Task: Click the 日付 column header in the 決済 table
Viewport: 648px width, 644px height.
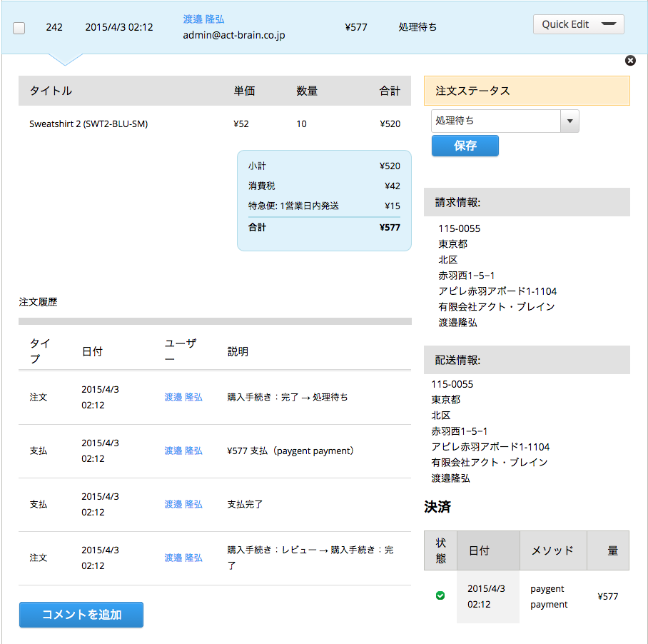Action: point(480,550)
